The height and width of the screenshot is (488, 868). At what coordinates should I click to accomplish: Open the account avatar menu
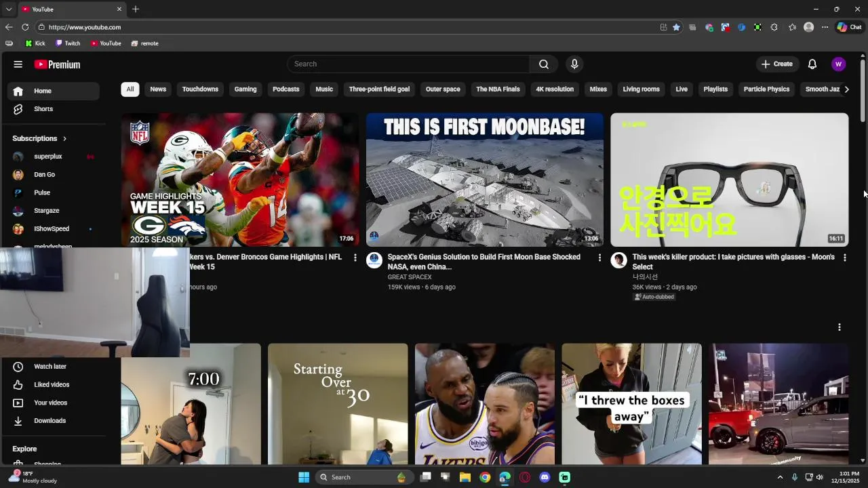[838, 64]
